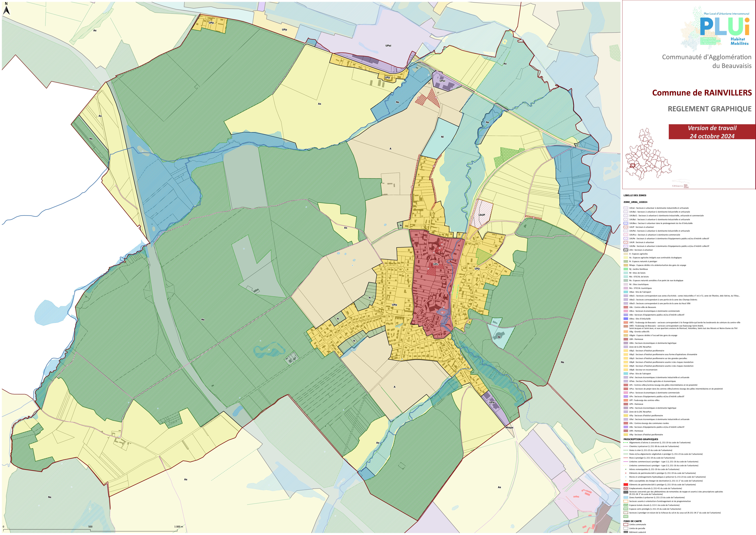Click the orientation d'aménagement orange dashed symbol
This screenshot has width=756, height=535.
[626, 501]
